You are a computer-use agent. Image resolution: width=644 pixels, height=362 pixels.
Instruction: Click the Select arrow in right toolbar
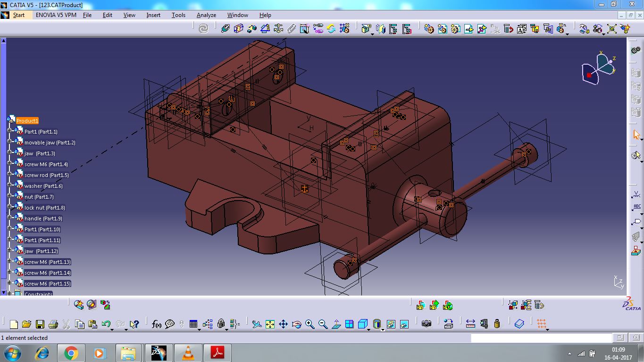tap(636, 135)
